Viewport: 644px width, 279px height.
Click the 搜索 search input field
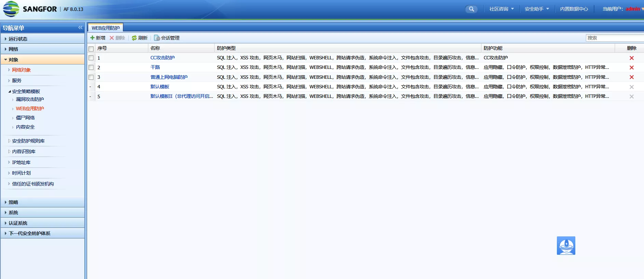[614, 38]
